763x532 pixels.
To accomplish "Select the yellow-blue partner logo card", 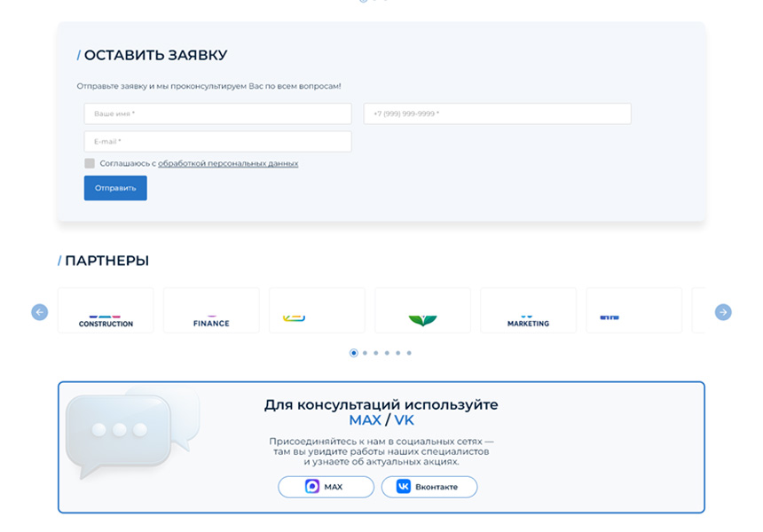I will pos(317,311).
